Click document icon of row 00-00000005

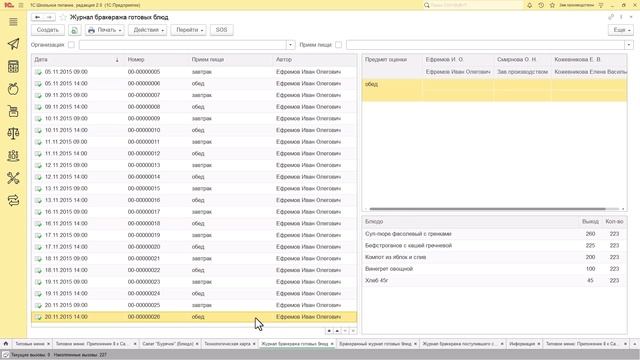coord(38,72)
